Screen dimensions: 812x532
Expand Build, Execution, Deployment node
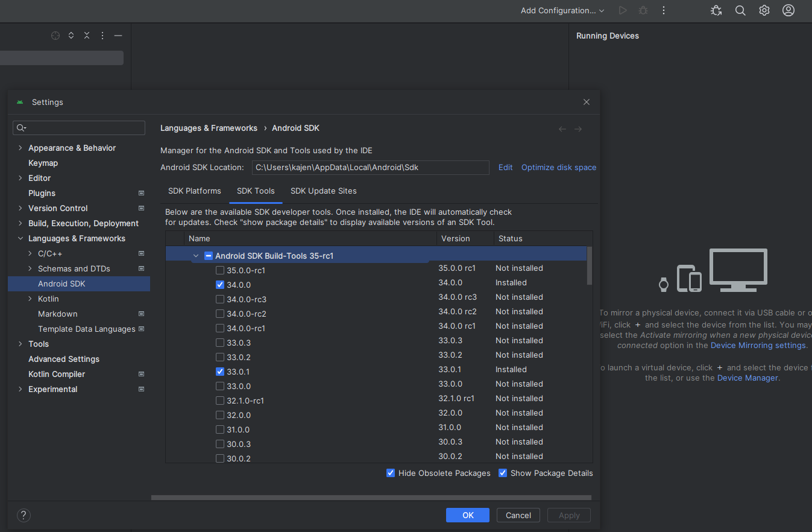20,223
